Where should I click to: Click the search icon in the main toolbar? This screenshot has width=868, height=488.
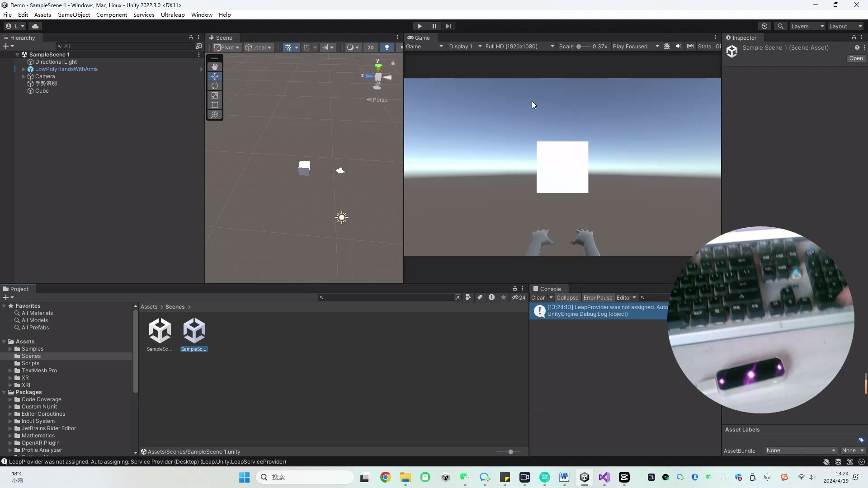(x=781, y=26)
